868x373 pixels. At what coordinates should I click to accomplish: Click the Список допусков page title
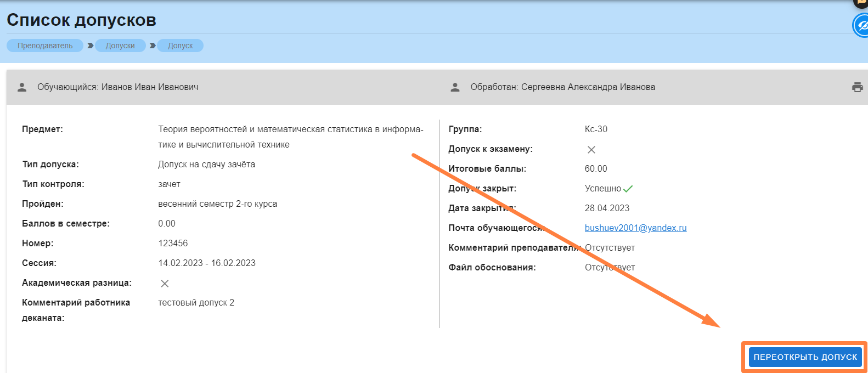click(x=81, y=20)
